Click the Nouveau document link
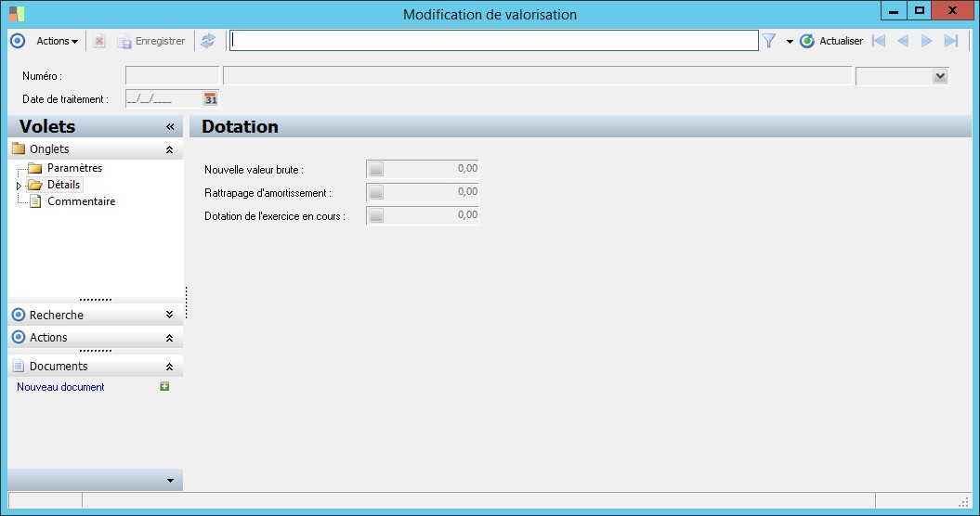The image size is (980, 516). (60, 387)
